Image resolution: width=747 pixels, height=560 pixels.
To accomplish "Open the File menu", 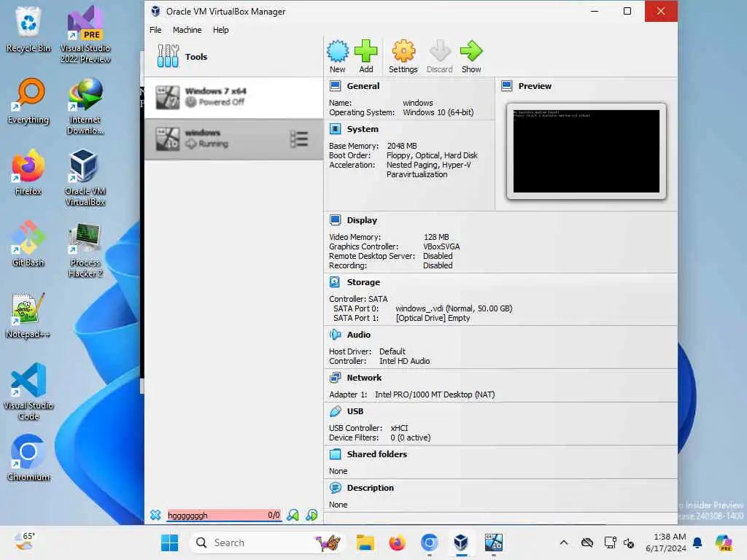I will pyautogui.click(x=155, y=29).
